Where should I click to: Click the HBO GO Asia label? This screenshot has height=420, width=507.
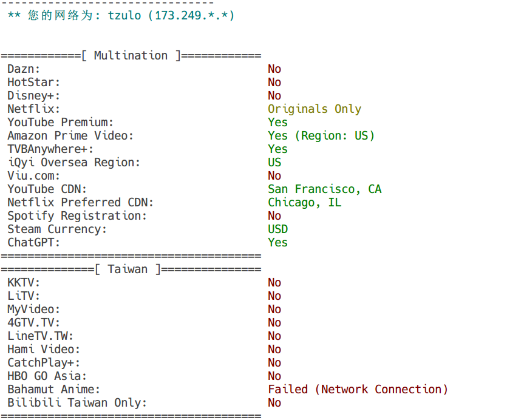pyautogui.click(x=47, y=376)
